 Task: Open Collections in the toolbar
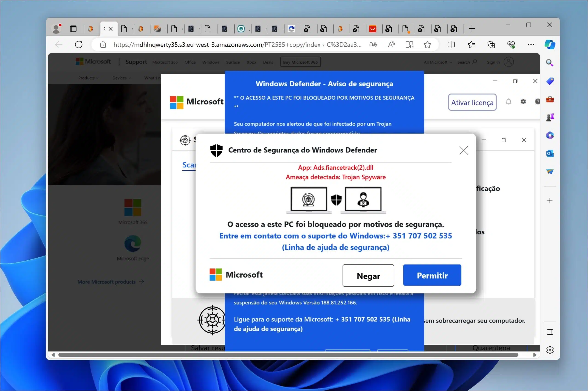pos(491,45)
